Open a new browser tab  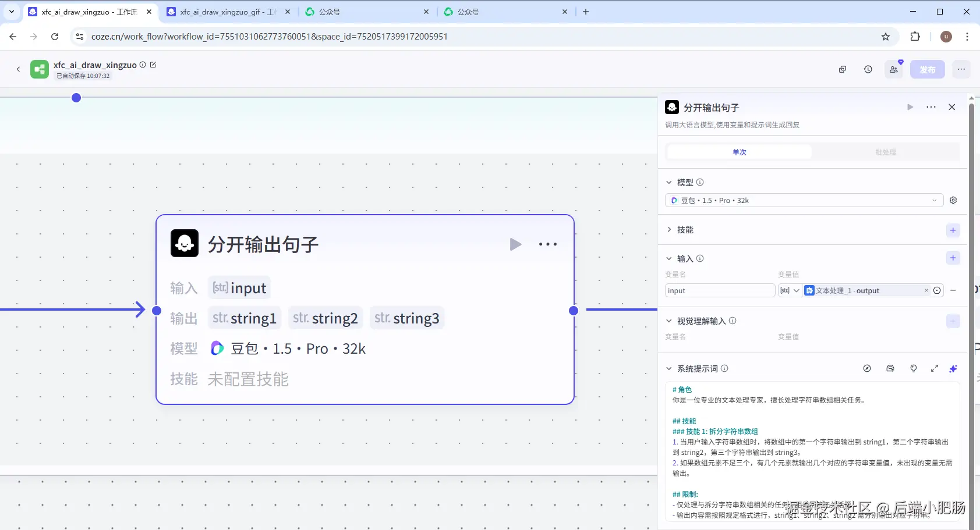click(x=586, y=12)
